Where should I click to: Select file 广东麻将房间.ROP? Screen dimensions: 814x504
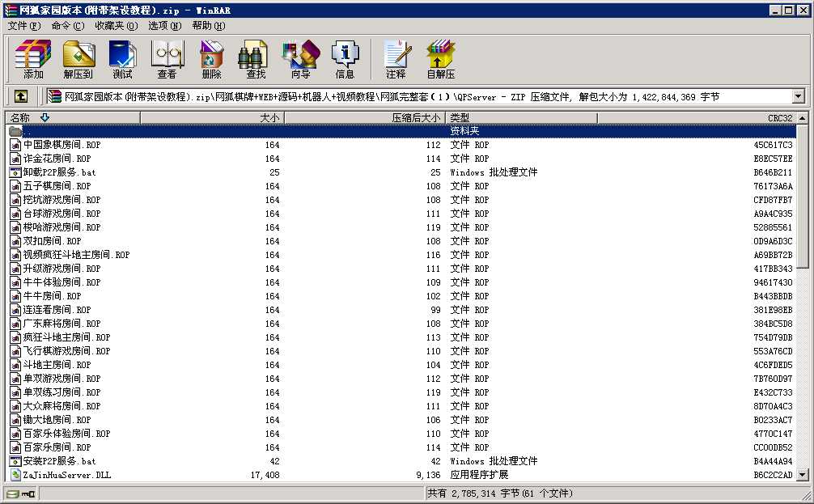tap(61, 324)
